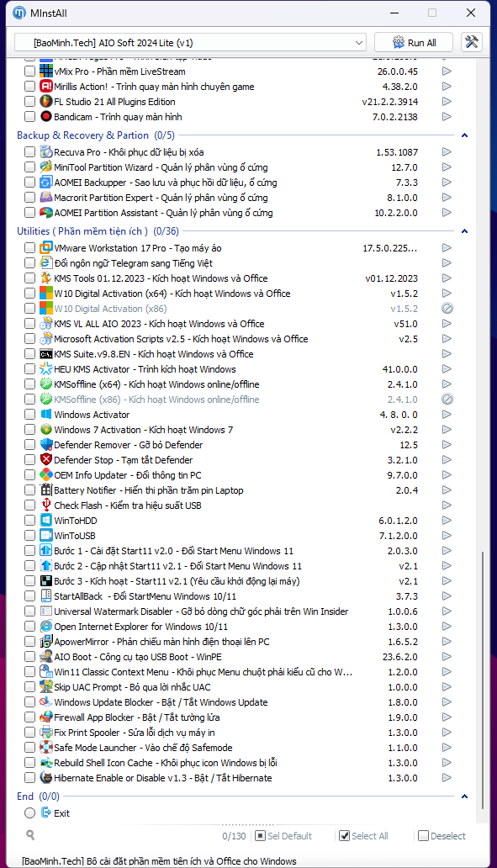
Task: Click the End (0/0) group header
Action: point(38,796)
